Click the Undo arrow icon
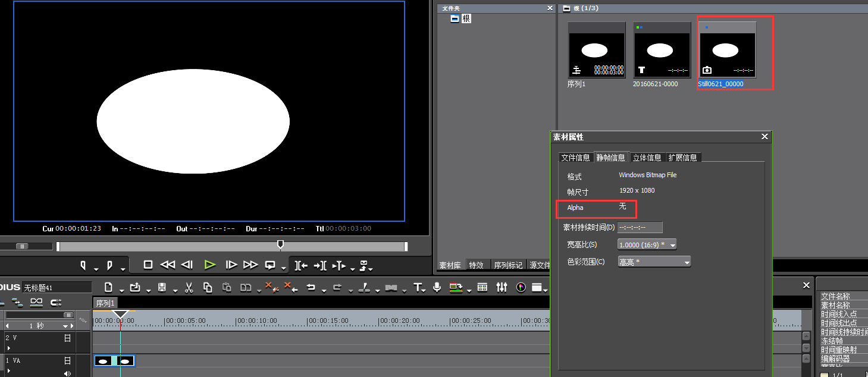 (x=311, y=288)
